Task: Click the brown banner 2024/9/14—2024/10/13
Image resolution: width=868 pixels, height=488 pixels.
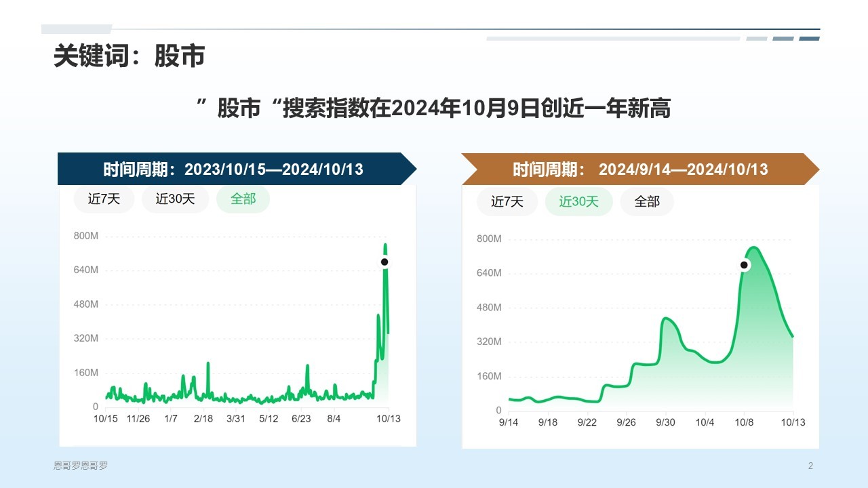Action: (641, 169)
